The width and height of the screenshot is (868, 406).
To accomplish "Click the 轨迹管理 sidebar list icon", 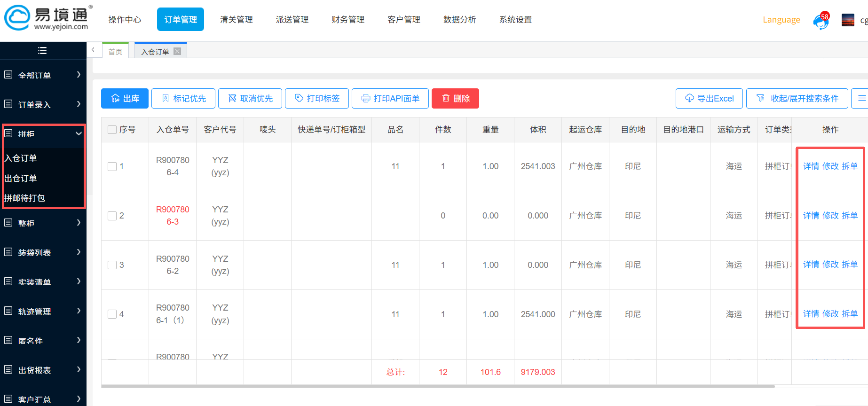I will pos(8,311).
